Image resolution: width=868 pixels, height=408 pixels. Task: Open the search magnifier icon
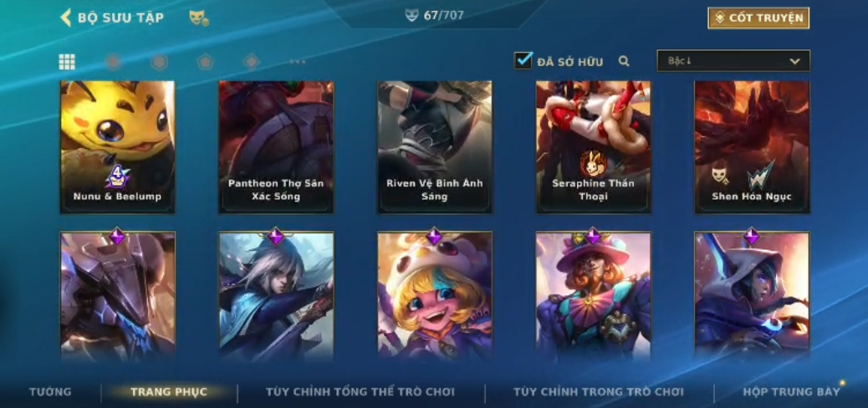tap(624, 61)
